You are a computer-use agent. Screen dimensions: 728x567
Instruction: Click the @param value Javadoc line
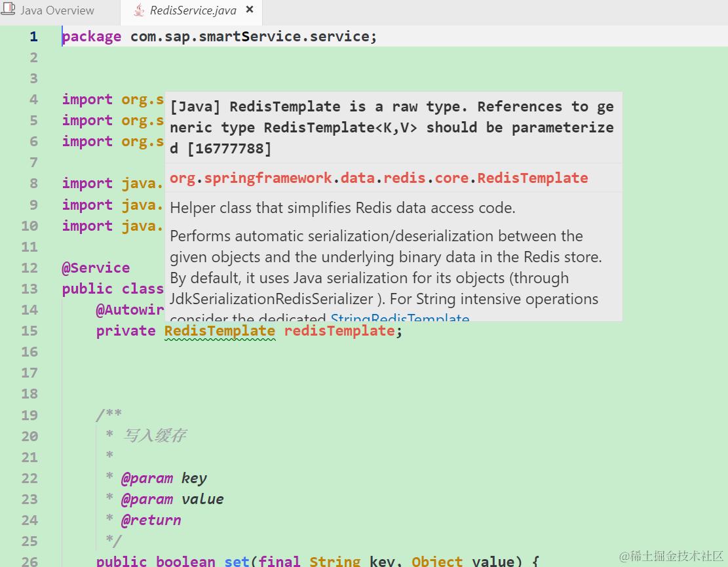172,499
